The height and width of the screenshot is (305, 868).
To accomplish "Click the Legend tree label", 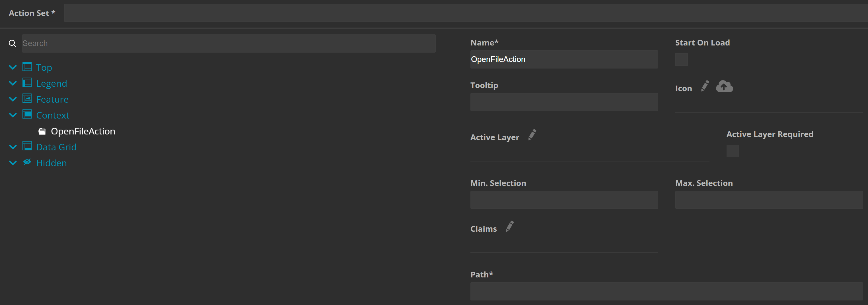I will click(52, 84).
